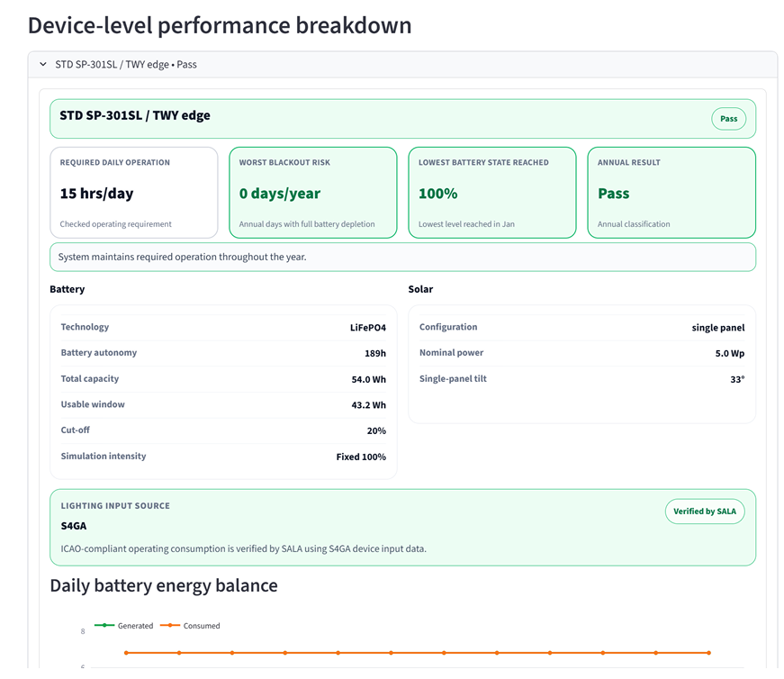Click the Battery Technology row
Image resolution: width=784 pixels, height=679 pixels.
pyautogui.click(x=223, y=328)
